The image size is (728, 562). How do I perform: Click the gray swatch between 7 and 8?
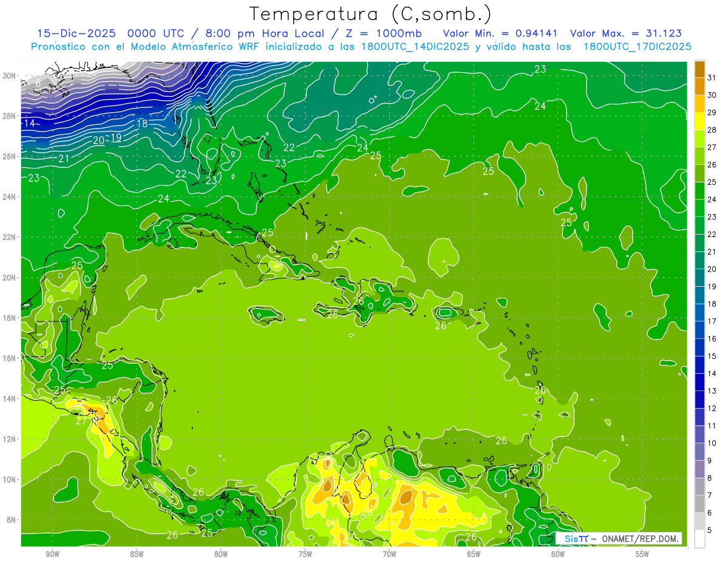[x=699, y=486]
